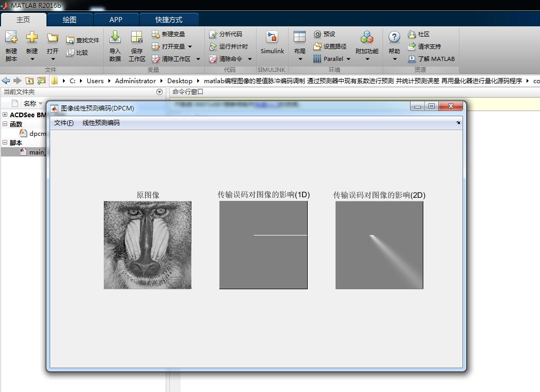Minimize the DPCM figure window
The width and height of the screenshot is (540, 392).
(x=418, y=106)
